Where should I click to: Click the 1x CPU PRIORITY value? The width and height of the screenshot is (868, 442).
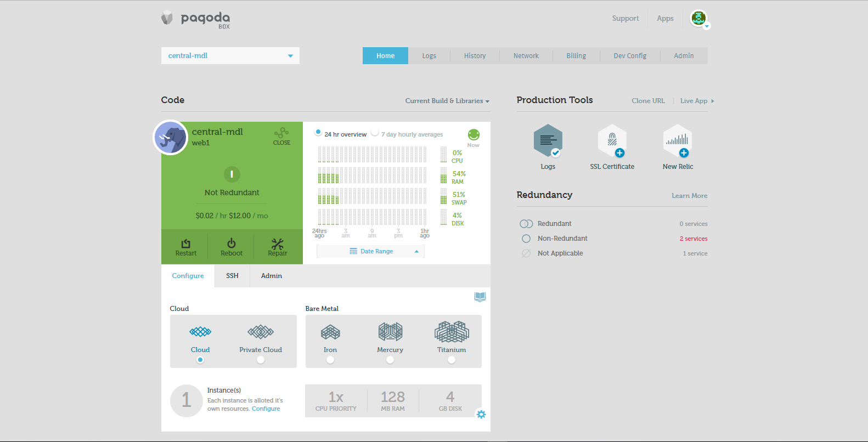pos(336,400)
